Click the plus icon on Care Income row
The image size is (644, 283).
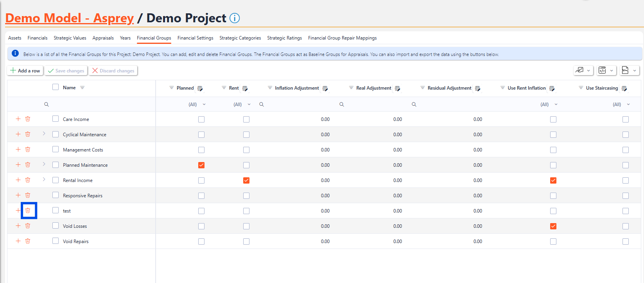click(x=18, y=119)
